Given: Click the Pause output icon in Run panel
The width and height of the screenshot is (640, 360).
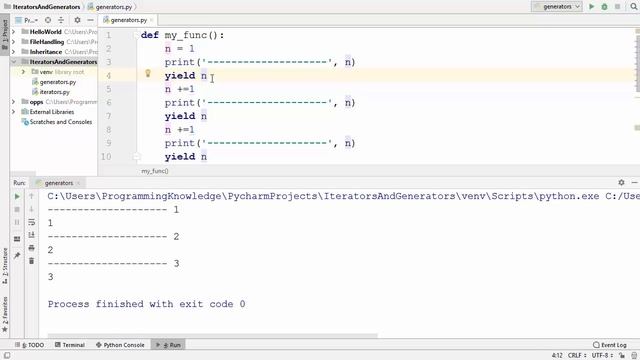Looking at the screenshot, I should [17, 222].
